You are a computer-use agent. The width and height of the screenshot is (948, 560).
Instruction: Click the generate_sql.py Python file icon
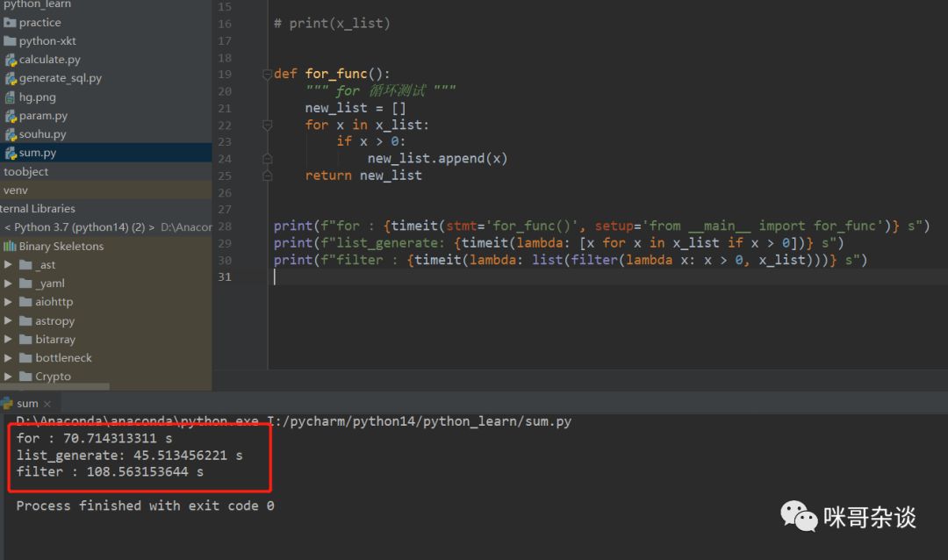(x=11, y=79)
